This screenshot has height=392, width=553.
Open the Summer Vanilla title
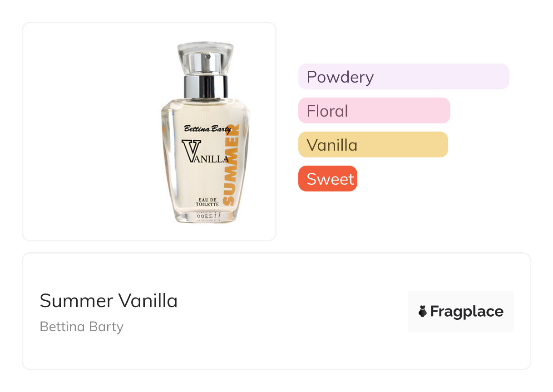pos(109,301)
